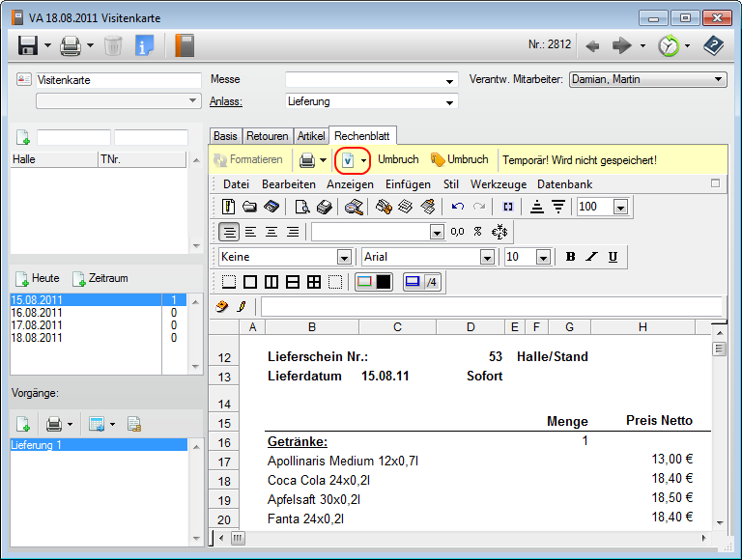This screenshot has height=560, width=742.
Task: Expand the Anlass dropdown showing Lieferung
Action: [x=449, y=102]
